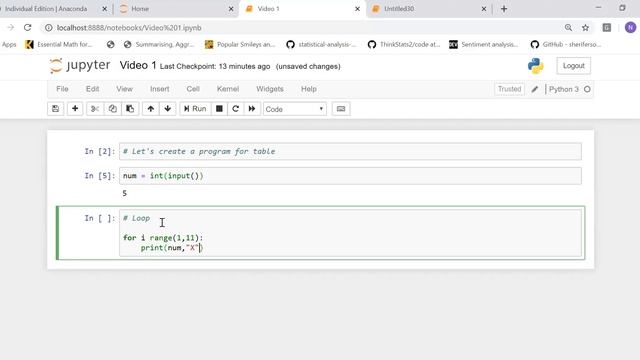
Task: Click inside the Loop code cell
Action: point(350,233)
